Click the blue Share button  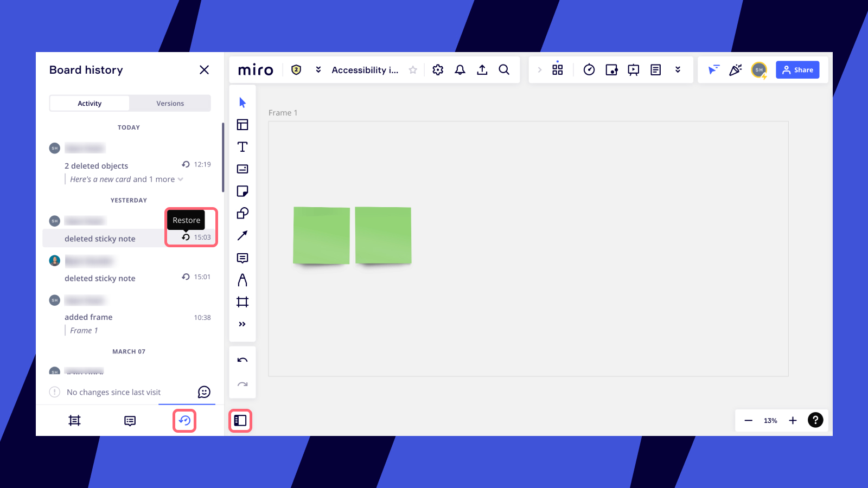coord(797,70)
